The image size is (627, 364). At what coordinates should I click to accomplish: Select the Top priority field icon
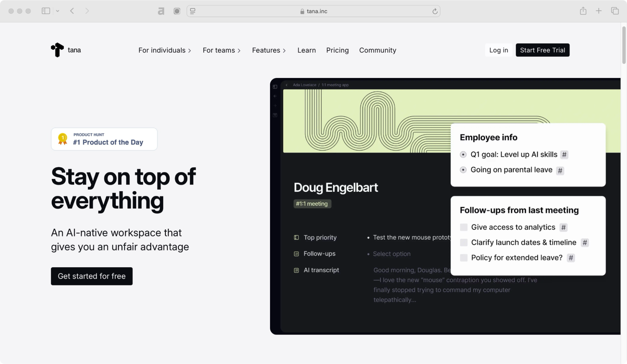(296, 237)
